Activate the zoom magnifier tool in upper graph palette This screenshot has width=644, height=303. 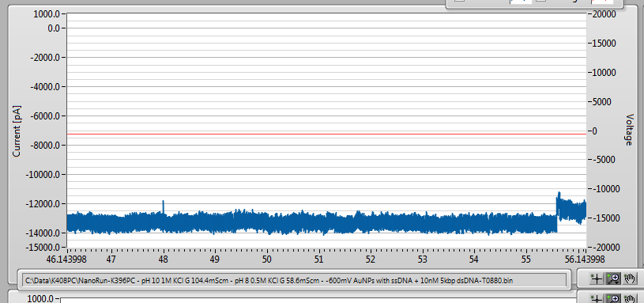(613, 279)
